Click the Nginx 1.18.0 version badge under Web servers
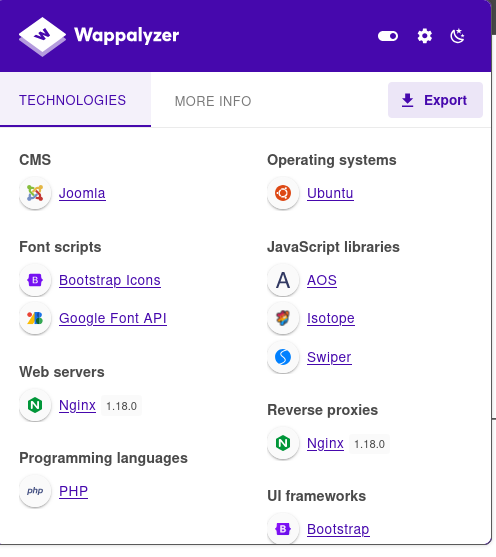This screenshot has width=496, height=557. [122, 406]
